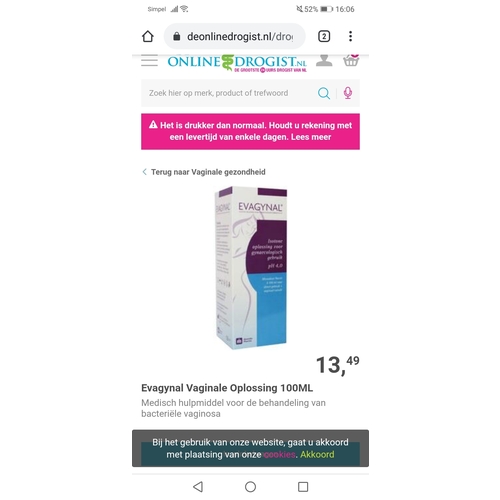Click the Online Drogist logo

(237, 63)
